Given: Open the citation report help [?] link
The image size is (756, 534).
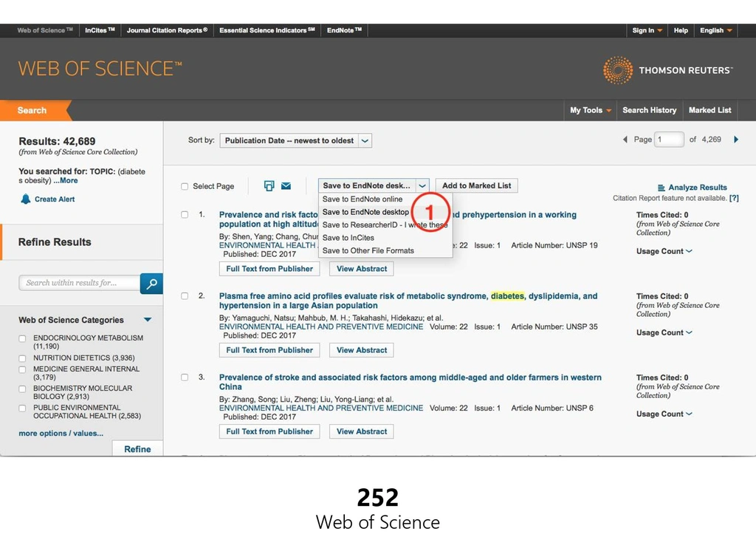Looking at the screenshot, I should [734, 198].
